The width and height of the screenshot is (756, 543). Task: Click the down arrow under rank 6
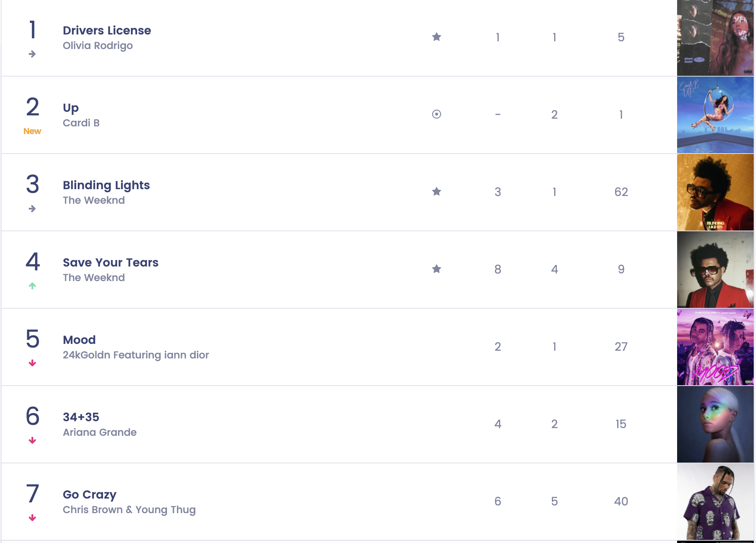tap(32, 440)
